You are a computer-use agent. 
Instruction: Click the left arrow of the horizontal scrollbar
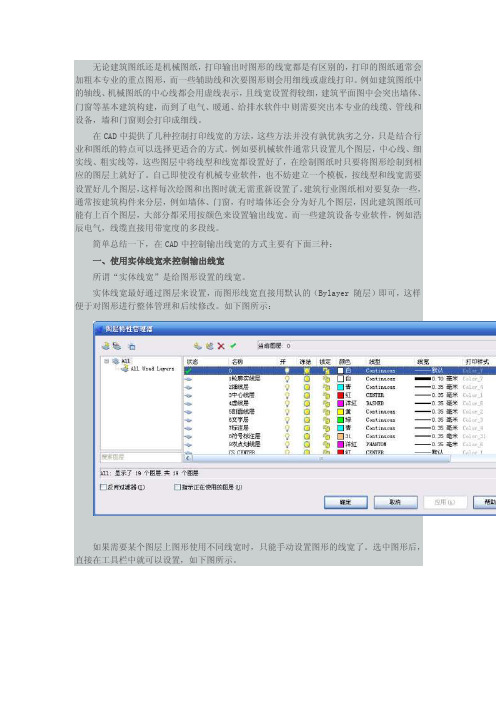[188, 458]
